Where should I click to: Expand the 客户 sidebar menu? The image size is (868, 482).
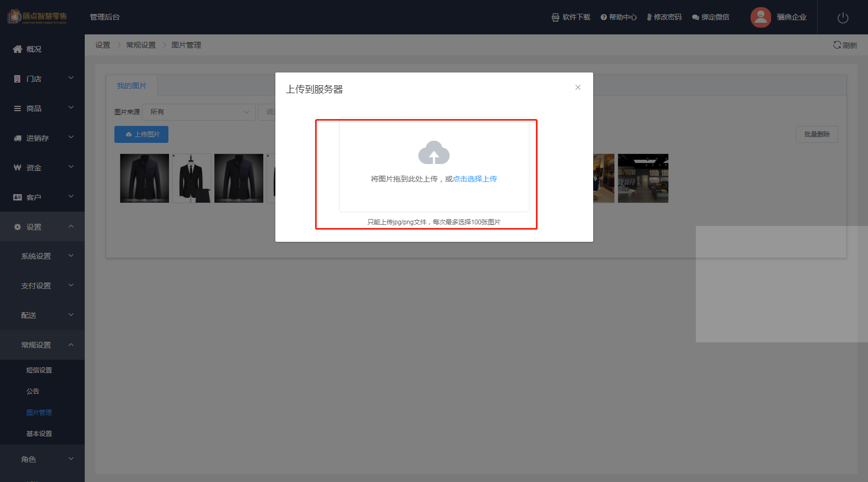42,197
